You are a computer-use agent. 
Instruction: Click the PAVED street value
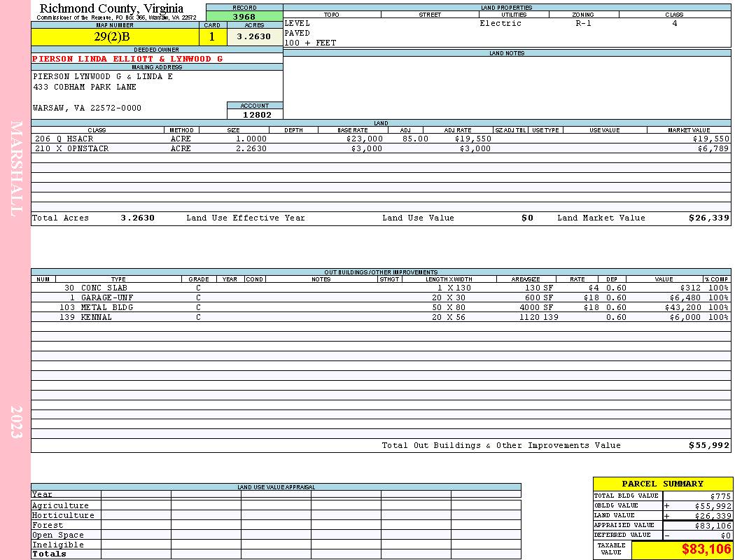click(x=297, y=34)
